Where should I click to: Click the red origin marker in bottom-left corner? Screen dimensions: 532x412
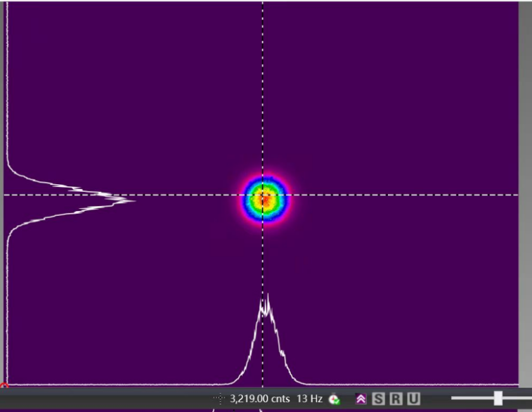click(x=3, y=386)
